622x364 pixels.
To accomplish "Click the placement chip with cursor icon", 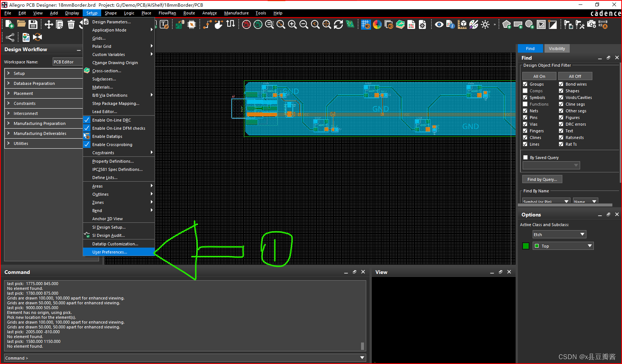I will click(192, 24).
